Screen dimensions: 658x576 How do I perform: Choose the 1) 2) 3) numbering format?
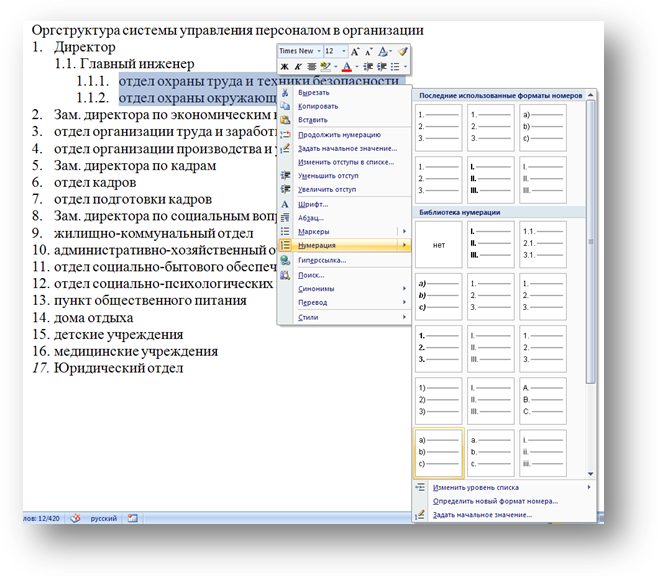click(x=439, y=401)
